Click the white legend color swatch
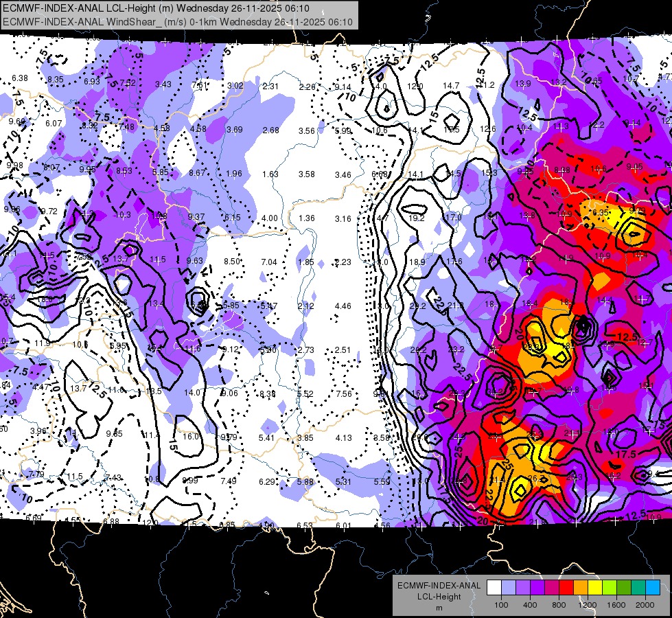The image size is (672, 618). click(494, 588)
